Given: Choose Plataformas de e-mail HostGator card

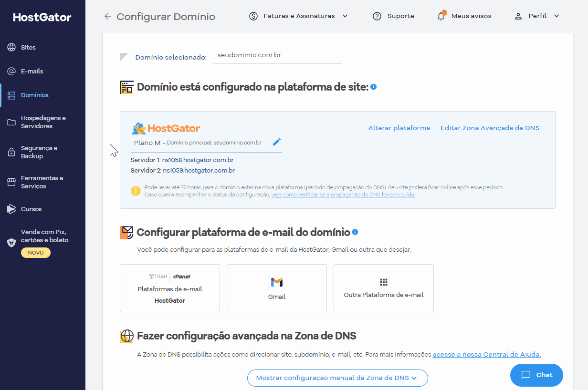Looking at the screenshot, I should point(170,288).
